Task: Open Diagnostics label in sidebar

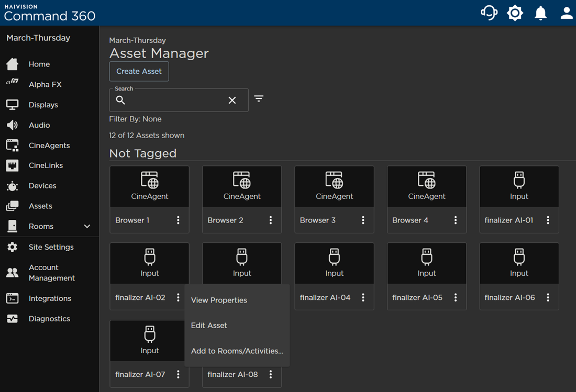Action: click(49, 319)
